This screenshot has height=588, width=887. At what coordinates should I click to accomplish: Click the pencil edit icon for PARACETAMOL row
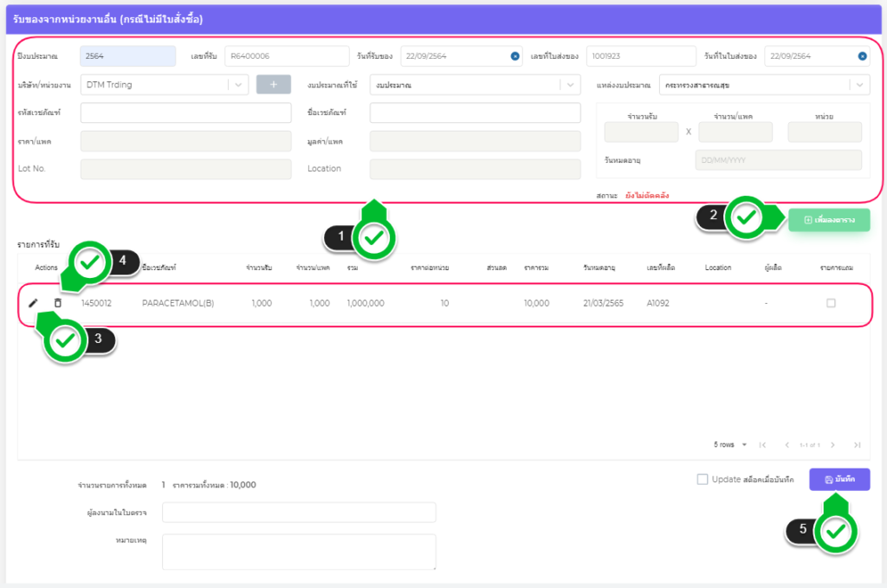tap(33, 303)
